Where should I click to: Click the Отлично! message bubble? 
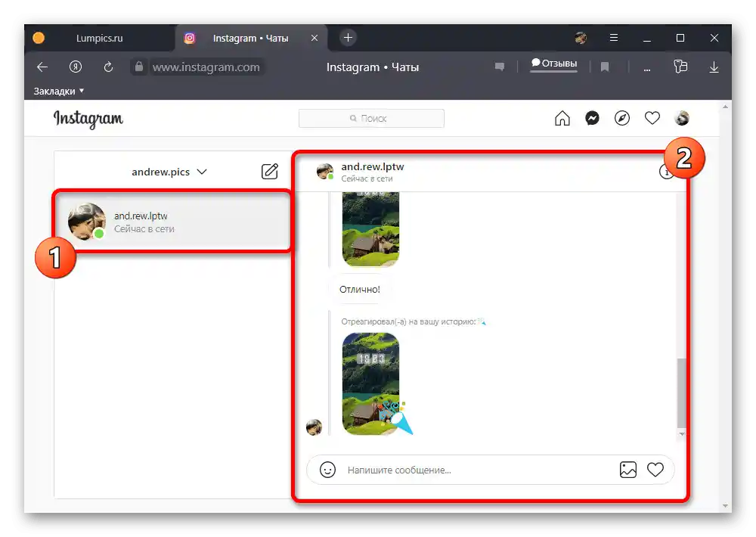click(360, 289)
